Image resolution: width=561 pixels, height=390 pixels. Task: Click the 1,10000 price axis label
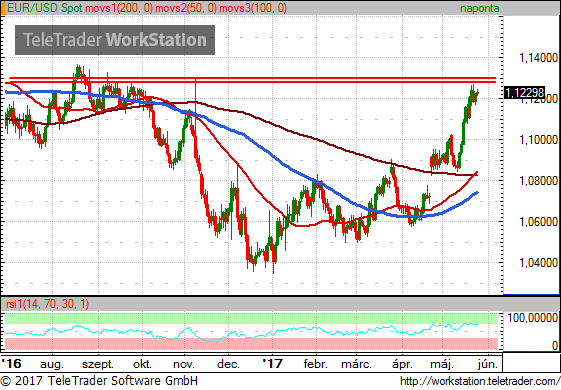[x=538, y=140]
